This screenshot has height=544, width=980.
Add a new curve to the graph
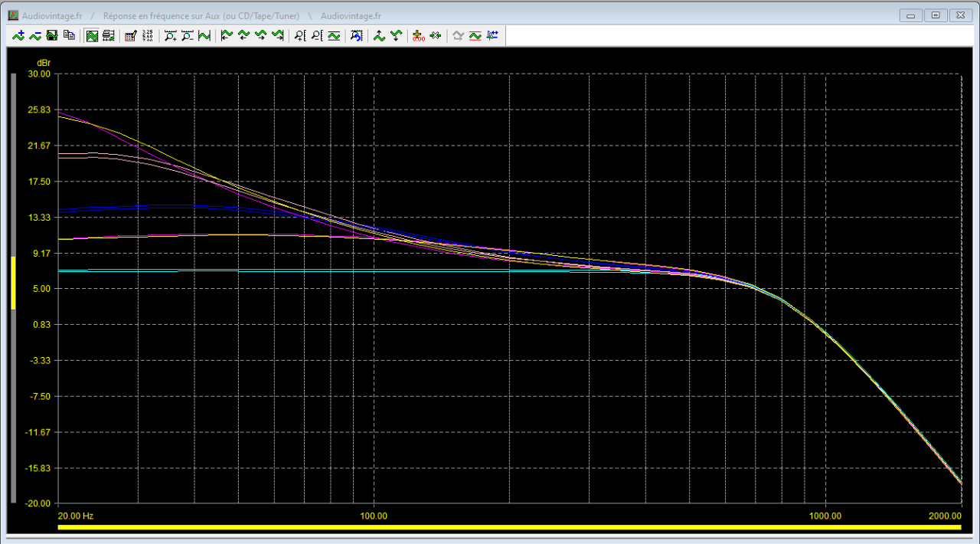click(x=18, y=35)
